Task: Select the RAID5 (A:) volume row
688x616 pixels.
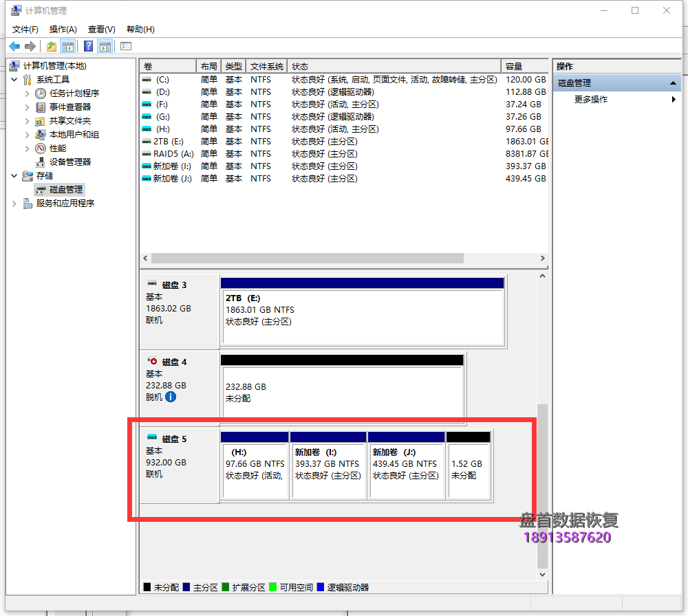Action: coord(344,154)
